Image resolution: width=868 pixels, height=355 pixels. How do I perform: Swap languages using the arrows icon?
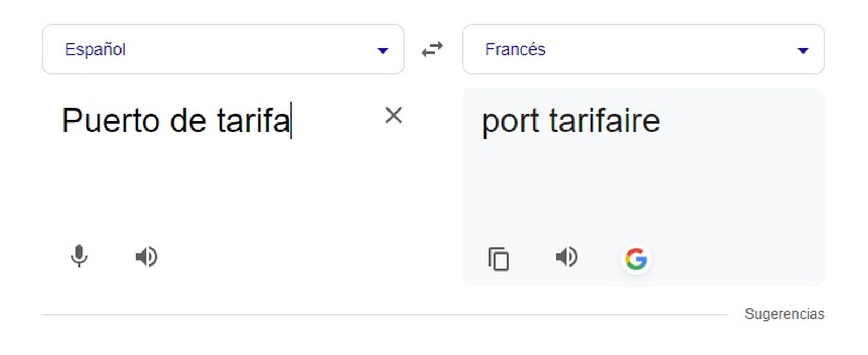[x=432, y=49]
